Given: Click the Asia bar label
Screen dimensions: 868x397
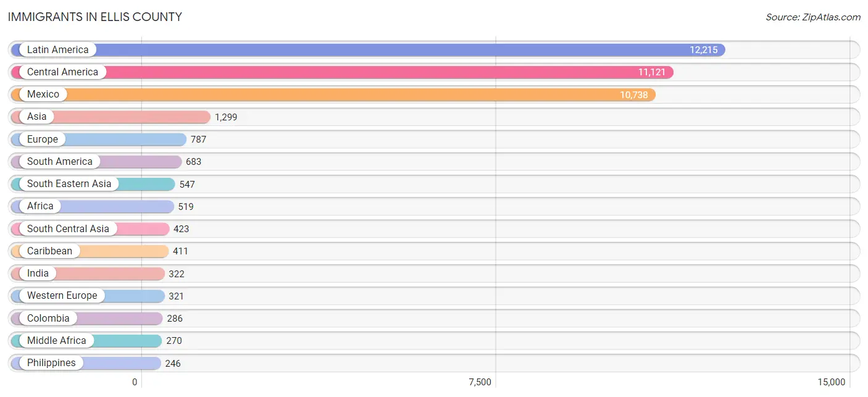Looking at the screenshot, I should pos(36,117).
